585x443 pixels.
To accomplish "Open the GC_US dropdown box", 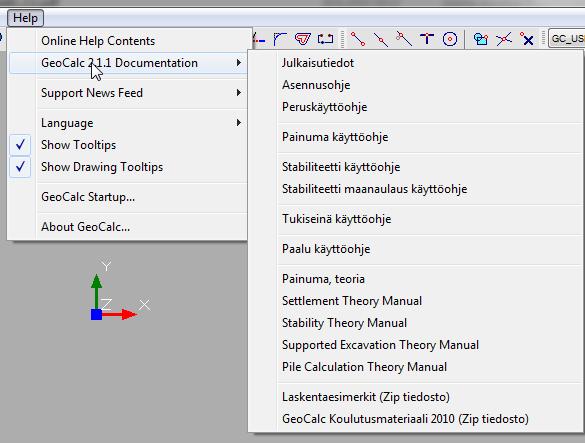I will pos(566,39).
